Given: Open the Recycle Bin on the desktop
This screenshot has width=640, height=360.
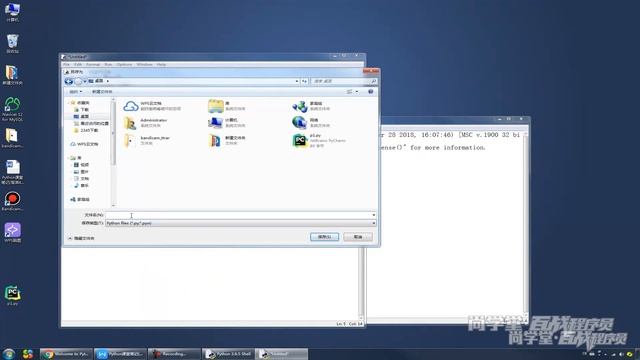Looking at the screenshot, I should coord(12,44).
